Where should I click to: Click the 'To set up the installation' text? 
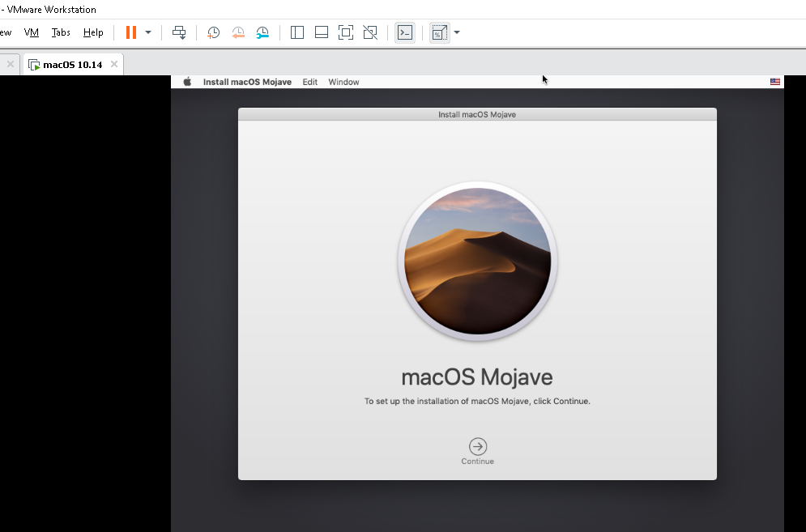(x=477, y=401)
